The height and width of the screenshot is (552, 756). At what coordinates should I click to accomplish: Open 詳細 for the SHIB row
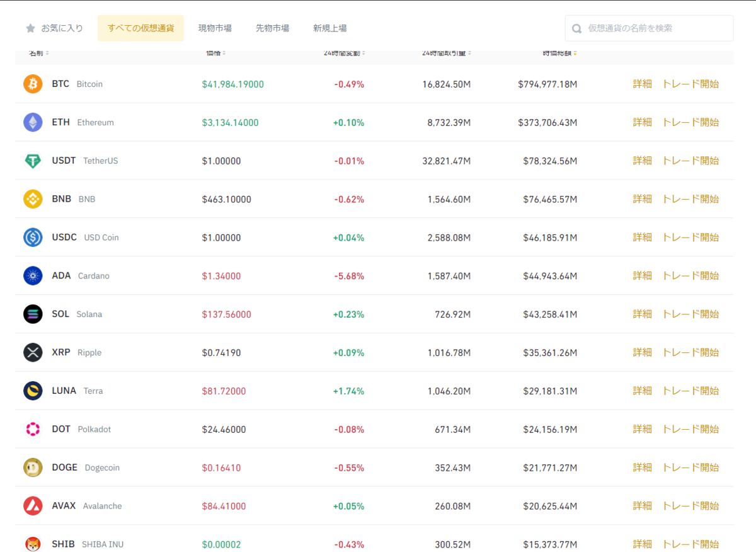pos(643,544)
